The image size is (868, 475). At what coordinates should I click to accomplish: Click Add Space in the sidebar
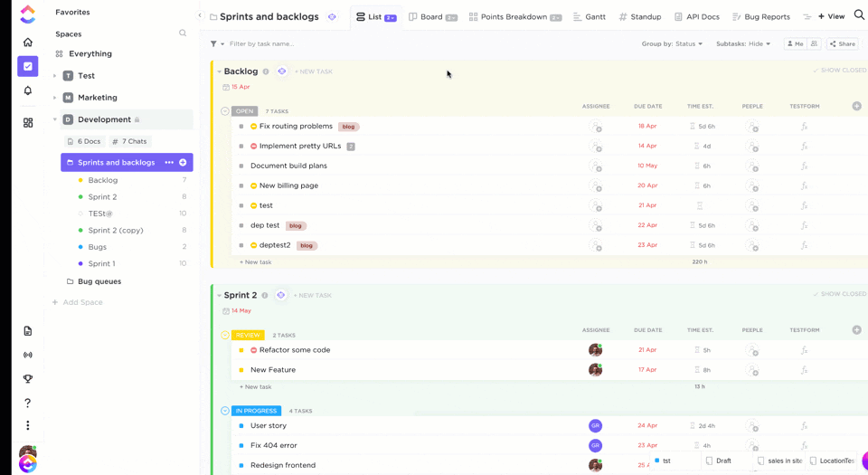[x=82, y=302]
